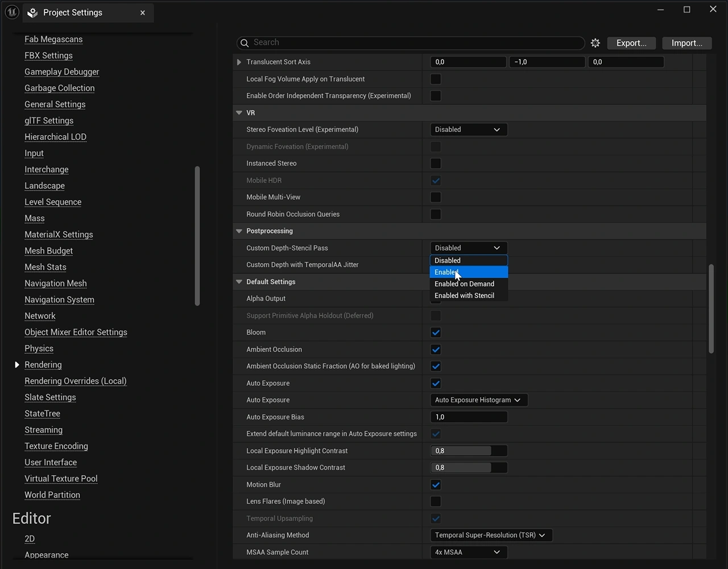Collapse the Postprocessing section
Image resolution: width=728 pixels, height=569 pixels.
pos(239,231)
